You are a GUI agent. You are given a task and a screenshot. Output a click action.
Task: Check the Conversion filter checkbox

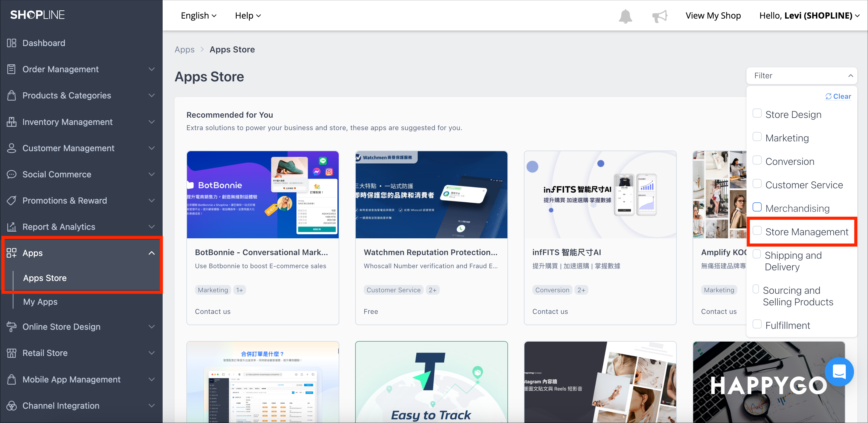(x=757, y=160)
